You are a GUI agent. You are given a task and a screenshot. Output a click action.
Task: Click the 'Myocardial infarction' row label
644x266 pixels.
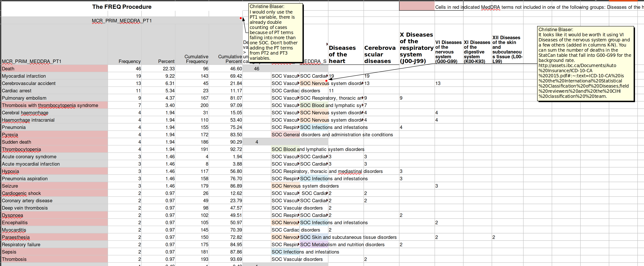click(55, 76)
